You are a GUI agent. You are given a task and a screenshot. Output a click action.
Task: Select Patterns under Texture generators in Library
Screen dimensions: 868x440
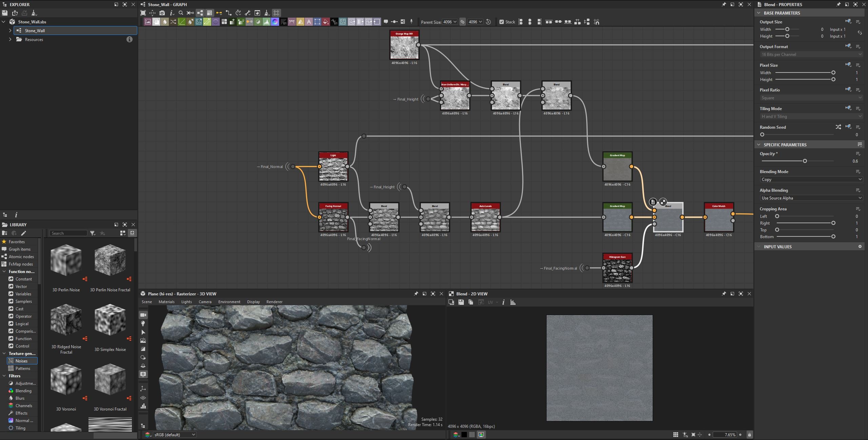pos(22,368)
